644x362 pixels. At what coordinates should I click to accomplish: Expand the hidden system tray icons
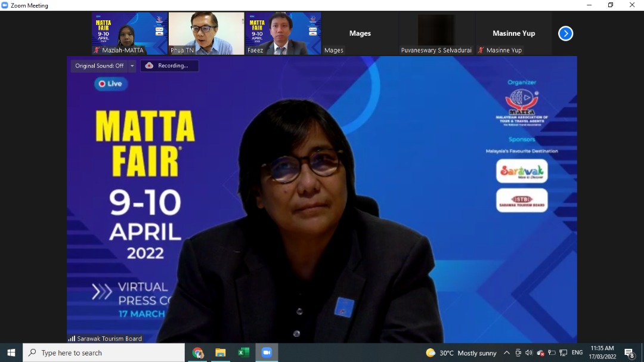point(506,352)
